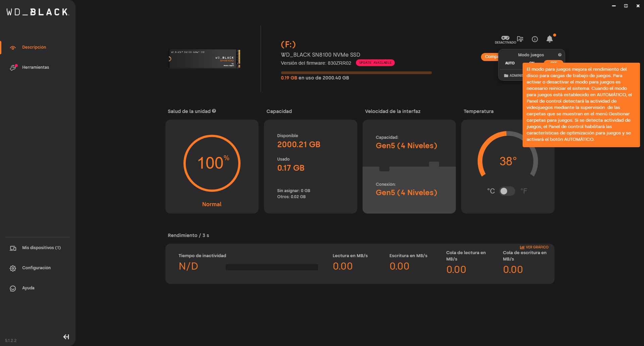Click the Modo juegos help question mark
Screen dimensions: 644x346
click(x=559, y=55)
